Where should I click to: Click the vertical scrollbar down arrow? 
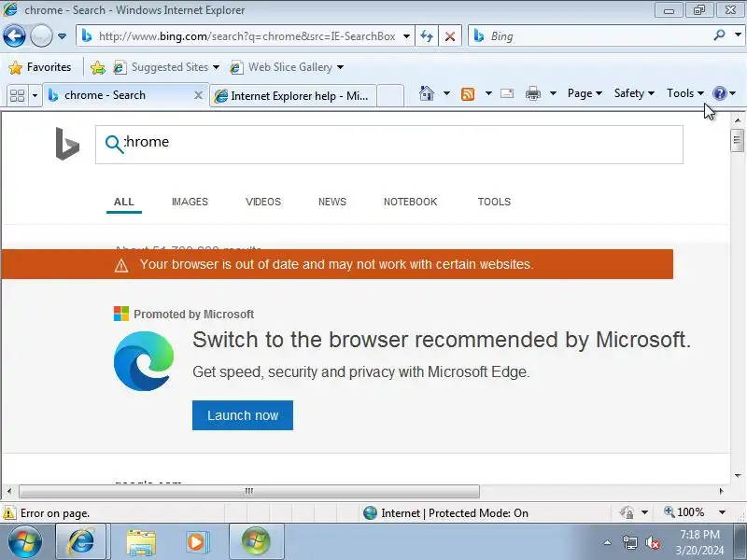(x=738, y=475)
